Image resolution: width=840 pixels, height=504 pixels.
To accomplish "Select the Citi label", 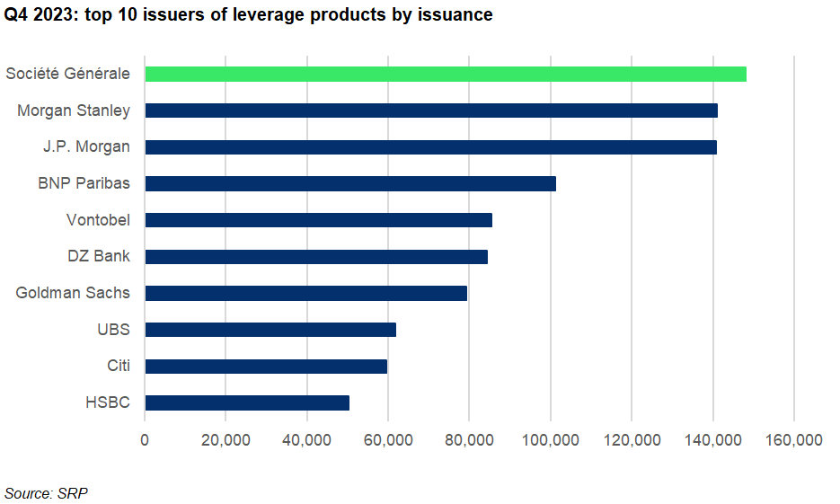I will point(119,366).
